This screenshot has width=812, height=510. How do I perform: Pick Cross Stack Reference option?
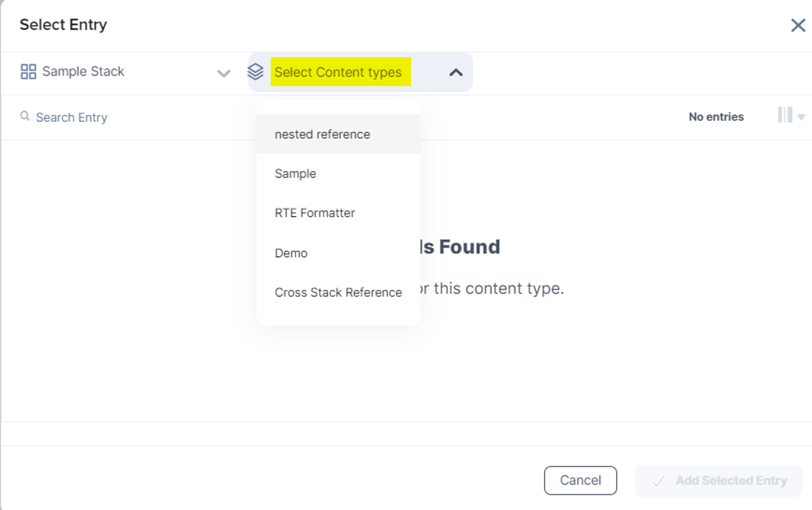click(x=338, y=292)
